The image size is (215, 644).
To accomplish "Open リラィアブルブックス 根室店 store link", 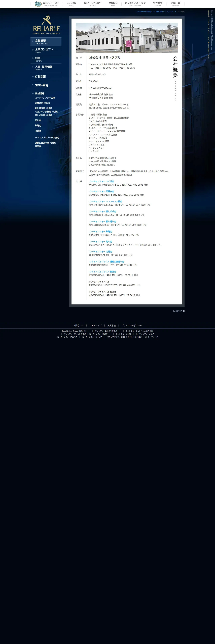I will [x=103, y=272].
